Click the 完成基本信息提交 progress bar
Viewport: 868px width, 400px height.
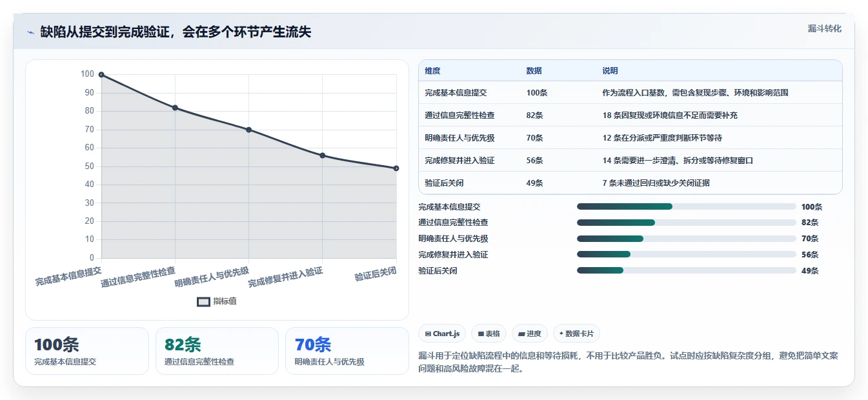coord(687,206)
